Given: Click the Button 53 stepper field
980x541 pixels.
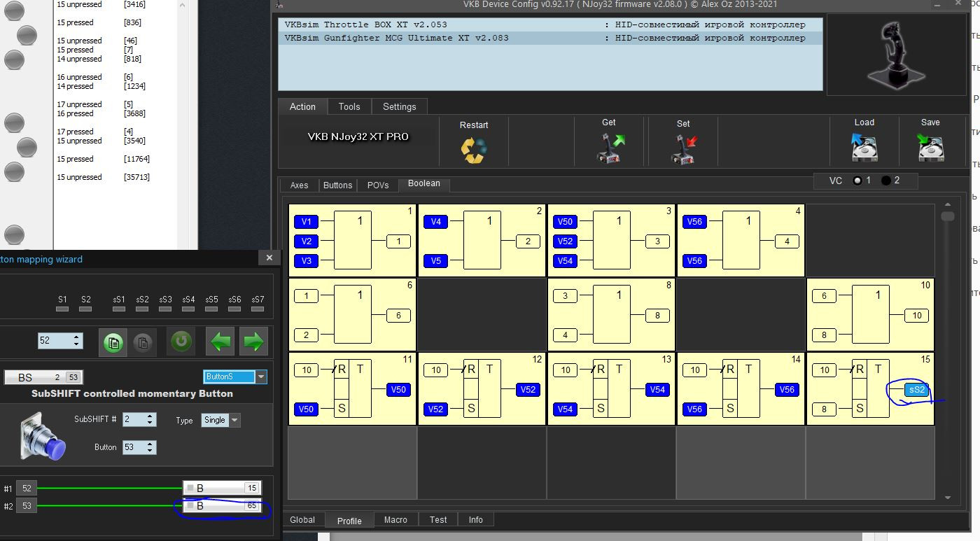Looking at the screenshot, I should click(x=139, y=447).
